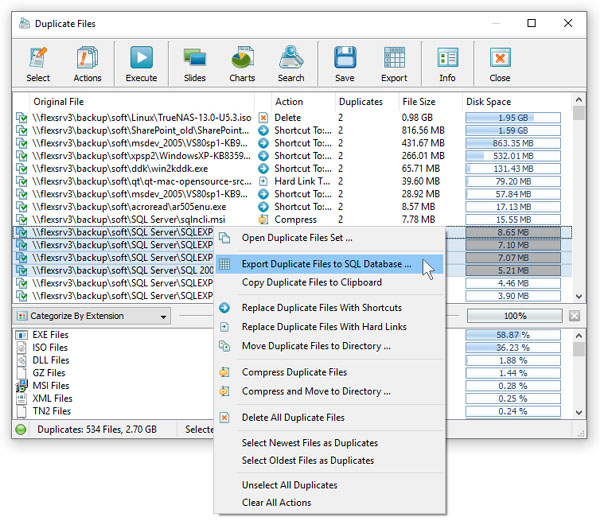Select the TN2 Files category row
Screen dimensions: 600x521
pyautogui.click(x=293, y=411)
